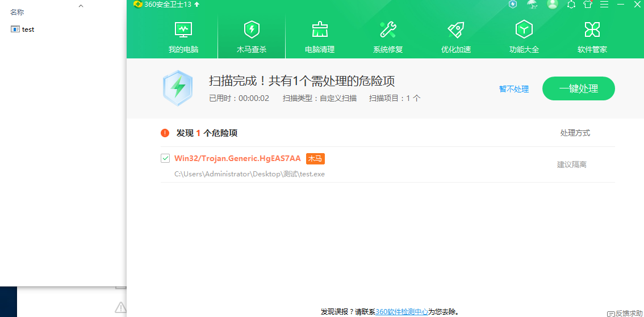The image size is (644, 317).
Task: Click the upgrade arrow next to 360安全卫士13
Action: click(x=196, y=4)
